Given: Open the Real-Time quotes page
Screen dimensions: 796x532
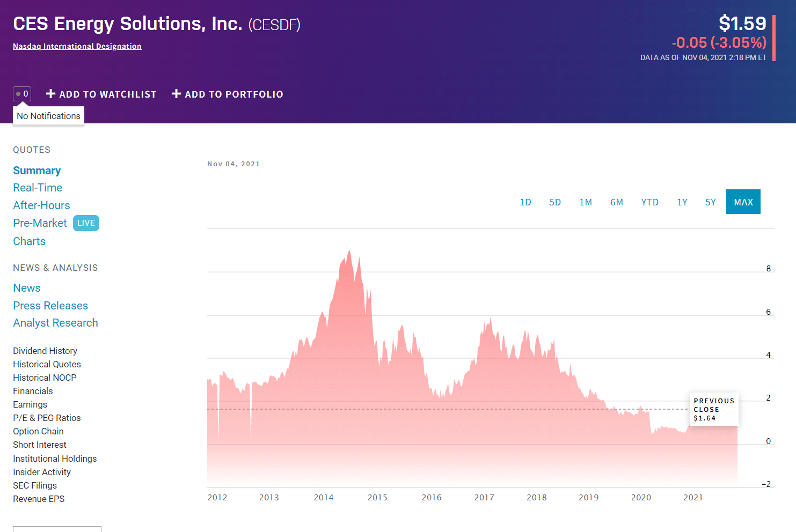Looking at the screenshot, I should tap(38, 188).
